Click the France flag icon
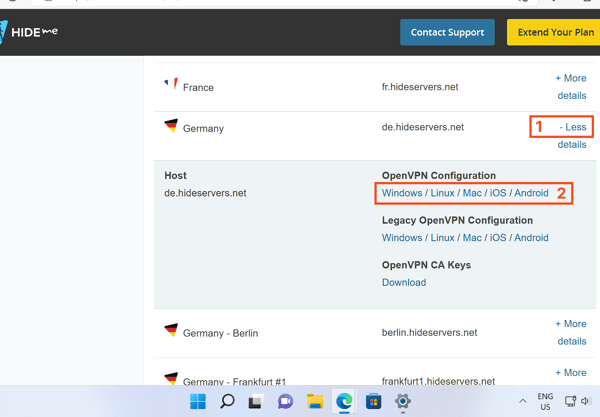 pos(171,83)
